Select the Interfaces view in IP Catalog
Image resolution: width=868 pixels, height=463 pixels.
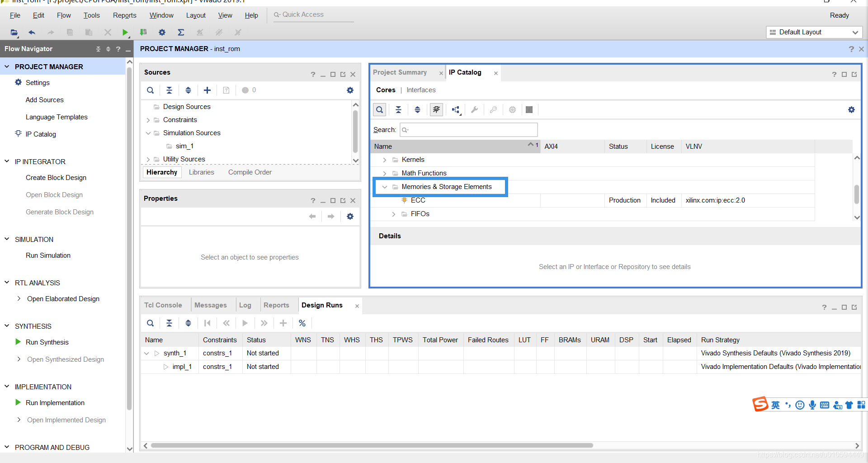pos(421,90)
